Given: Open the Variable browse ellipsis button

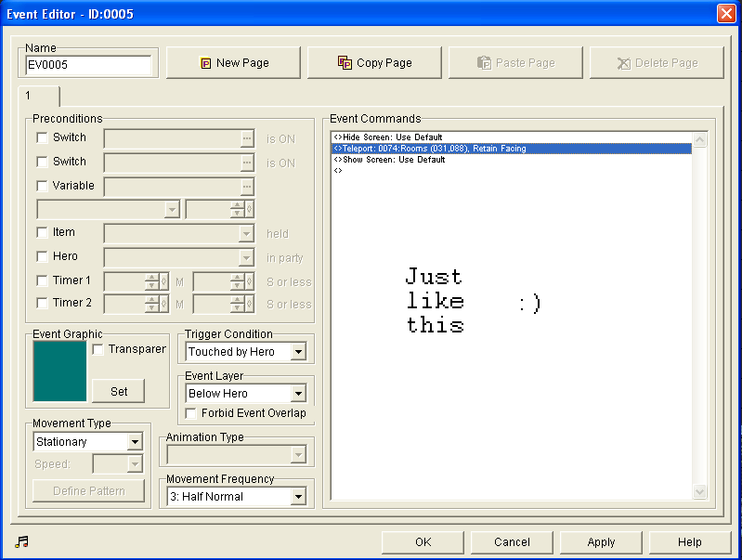Looking at the screenshot, I should (247, 187).
